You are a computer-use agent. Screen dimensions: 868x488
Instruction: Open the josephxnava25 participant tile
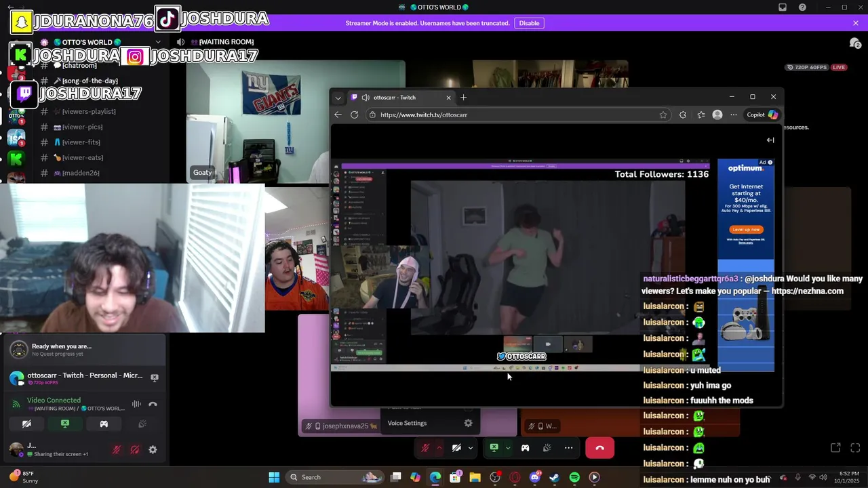click(407, 376)
